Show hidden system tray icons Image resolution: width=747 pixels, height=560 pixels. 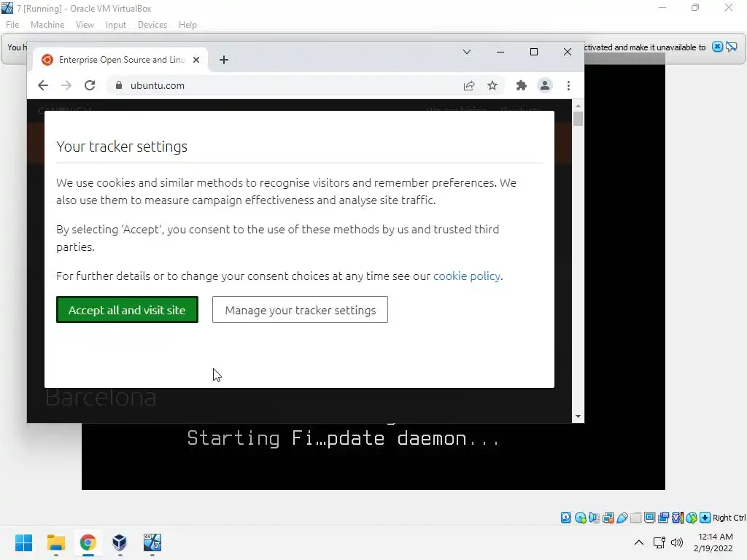click(x=639, y=542)
